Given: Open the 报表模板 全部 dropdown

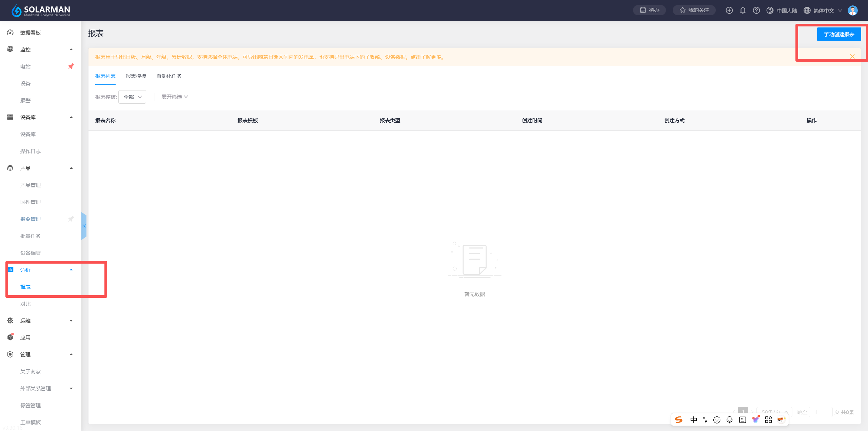Looking at the screenshot, I should click(x=132, y=97).
